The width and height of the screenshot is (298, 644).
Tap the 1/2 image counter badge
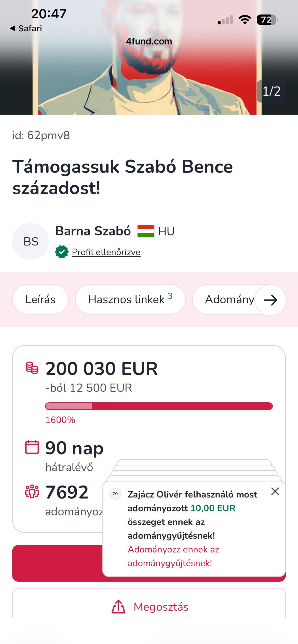click(271, 91)
